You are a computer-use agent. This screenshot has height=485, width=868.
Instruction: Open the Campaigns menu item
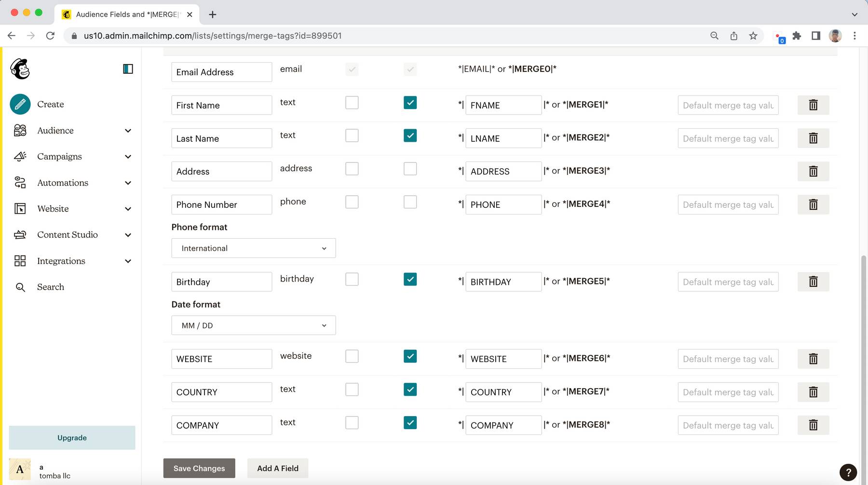pos(59,156)
